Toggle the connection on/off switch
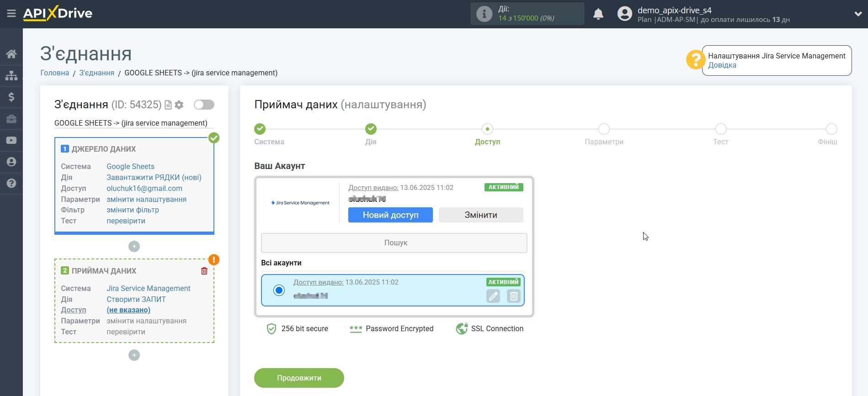Image resolution: width=868 pixels, height=396 pixels. (204, 105)
